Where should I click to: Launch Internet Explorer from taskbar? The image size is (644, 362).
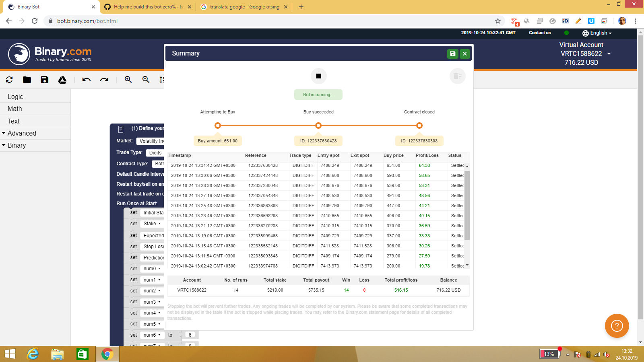coord(33,354)
